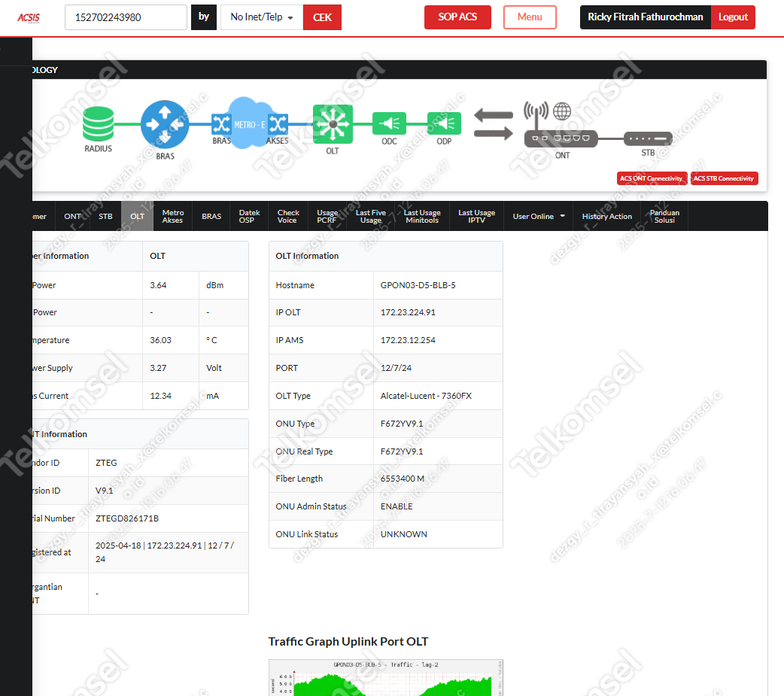The width and height of the screenshot is (784, 696).
Task: Select the blue BRAS router icon
Action: coord(165,124)
